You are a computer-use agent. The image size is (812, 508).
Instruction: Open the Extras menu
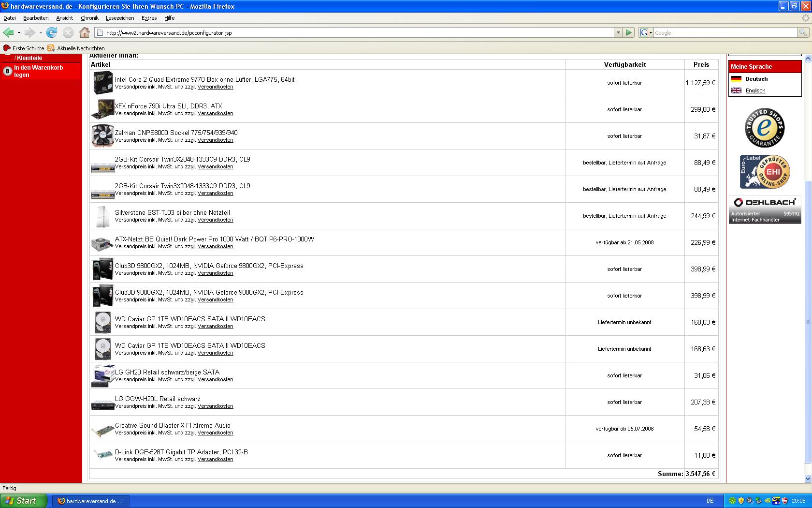pos(149,18)
